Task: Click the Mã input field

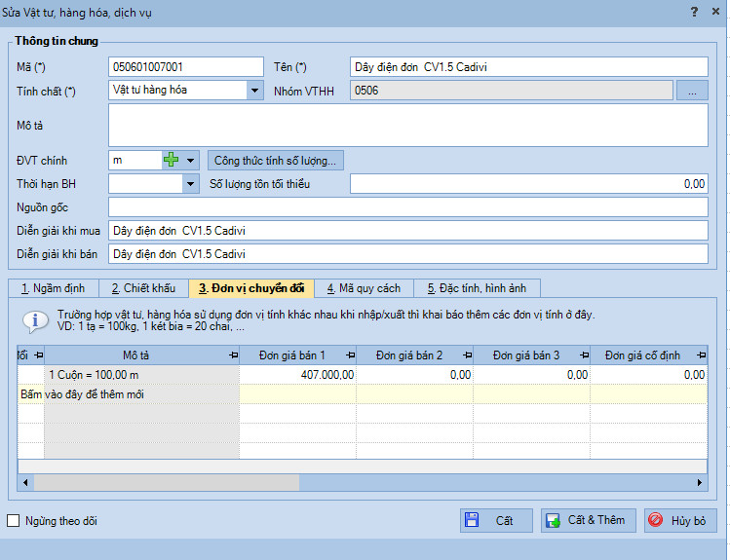Action: (186, 67)
